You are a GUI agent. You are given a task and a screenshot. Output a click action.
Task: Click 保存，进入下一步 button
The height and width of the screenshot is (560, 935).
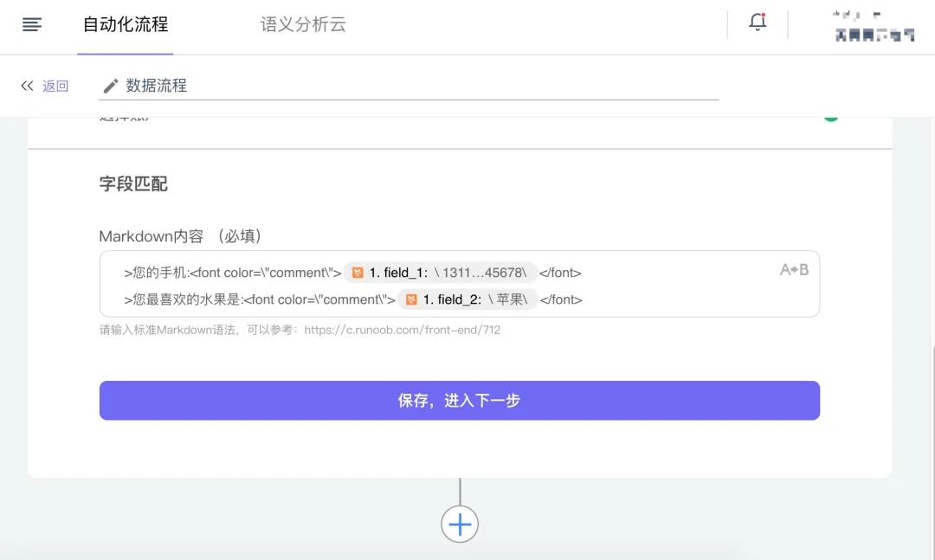459,400
